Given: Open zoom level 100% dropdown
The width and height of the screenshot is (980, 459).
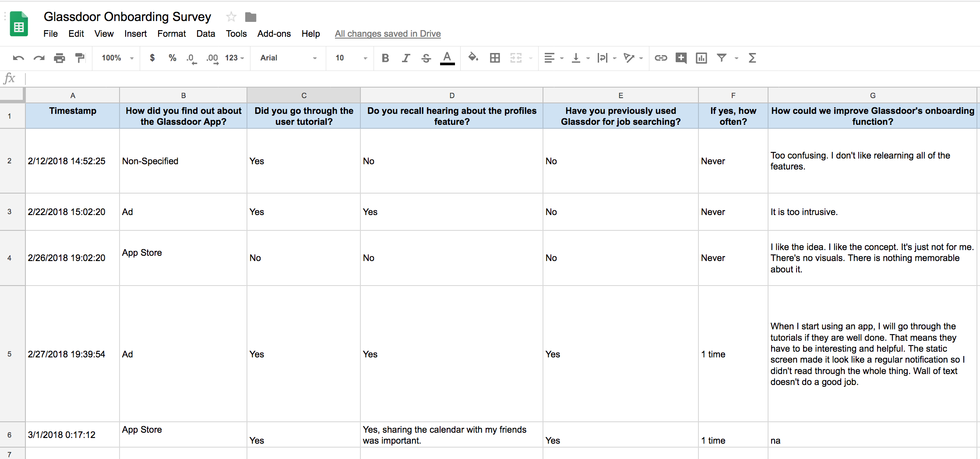Looking at the screenshot, I should pos(117,58).
